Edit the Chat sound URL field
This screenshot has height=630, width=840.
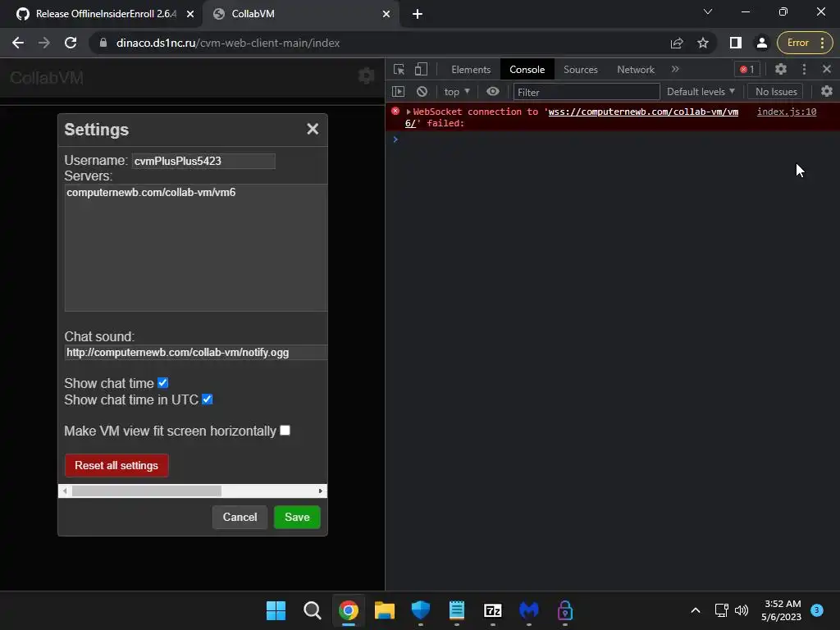(x=196, y=353)
